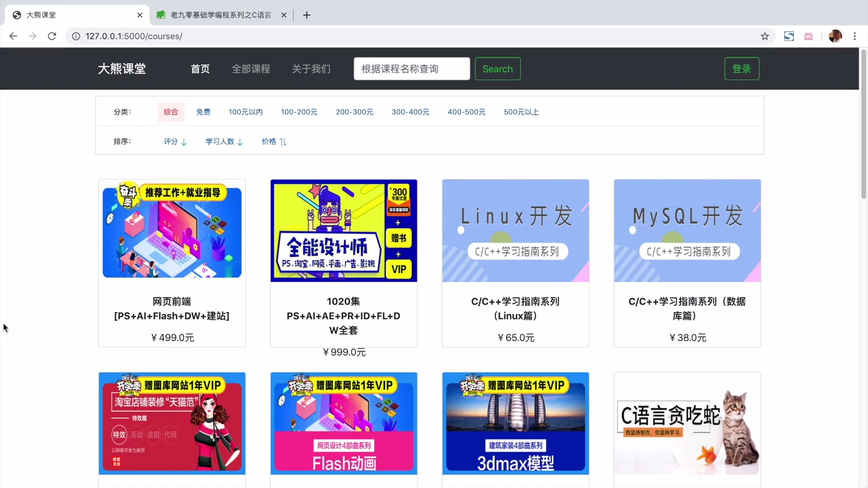Click the browser back arrow

pyautogui.click(x=13, y=36)
